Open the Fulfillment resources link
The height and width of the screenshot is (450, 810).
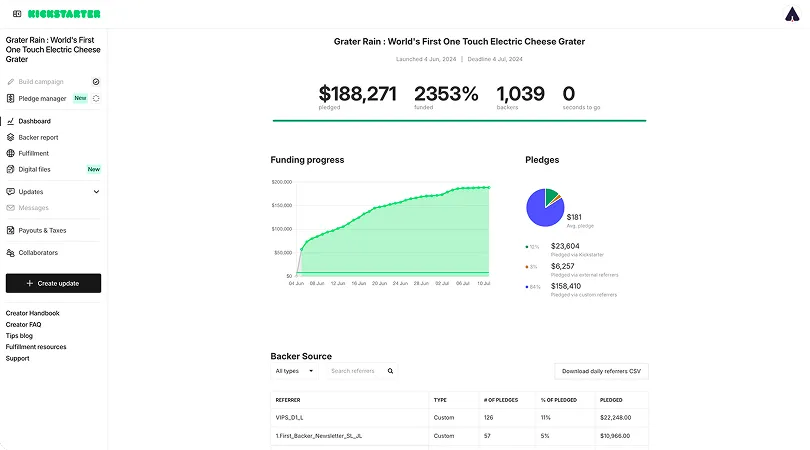(36, 347)
